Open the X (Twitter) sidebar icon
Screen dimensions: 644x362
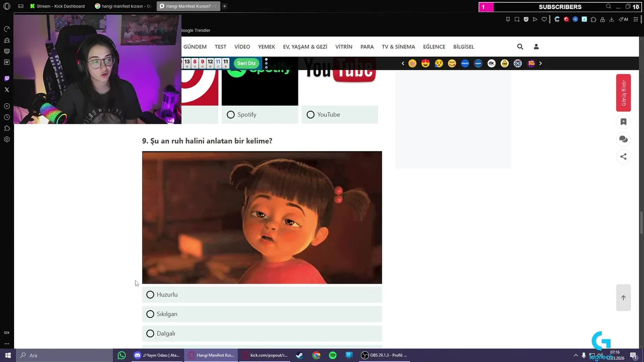click(7, 89)
